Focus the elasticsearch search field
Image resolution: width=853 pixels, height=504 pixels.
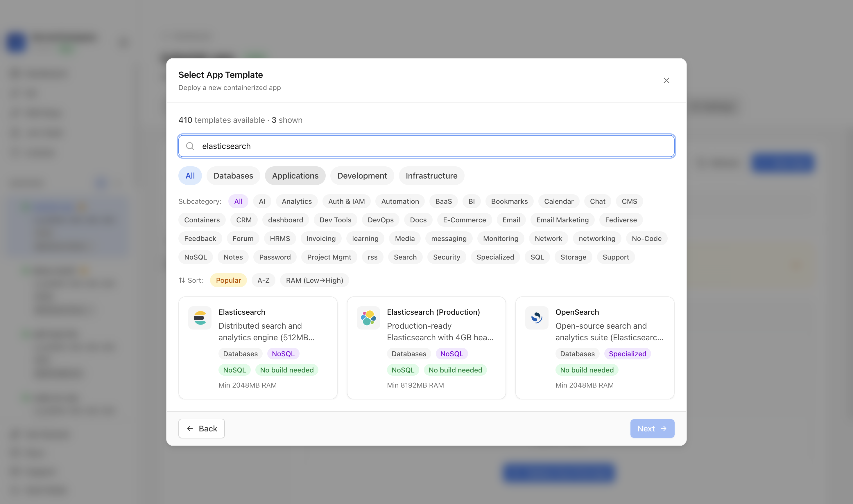coord(426,146)
